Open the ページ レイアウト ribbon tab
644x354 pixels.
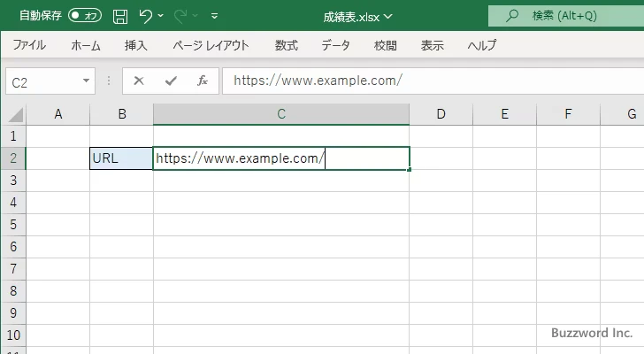(x=211, y=45)
